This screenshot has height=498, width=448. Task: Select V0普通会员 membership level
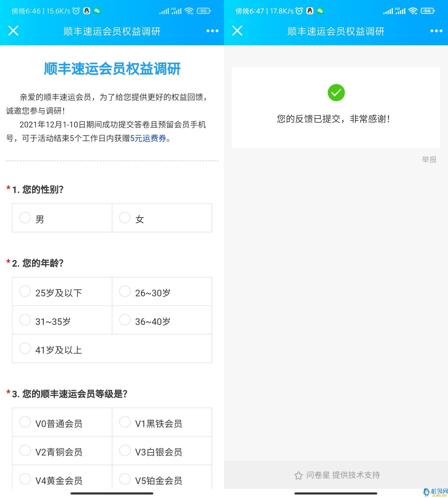point(62,422)
